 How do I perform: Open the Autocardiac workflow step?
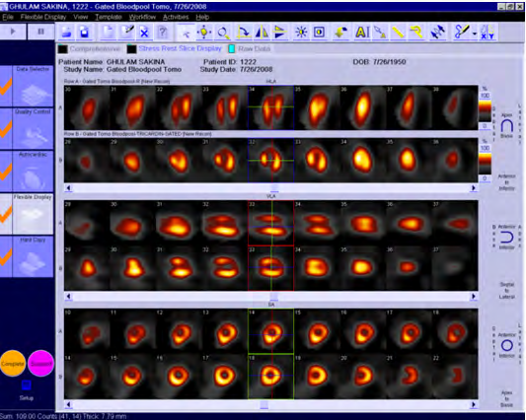[x=33, y=172]
